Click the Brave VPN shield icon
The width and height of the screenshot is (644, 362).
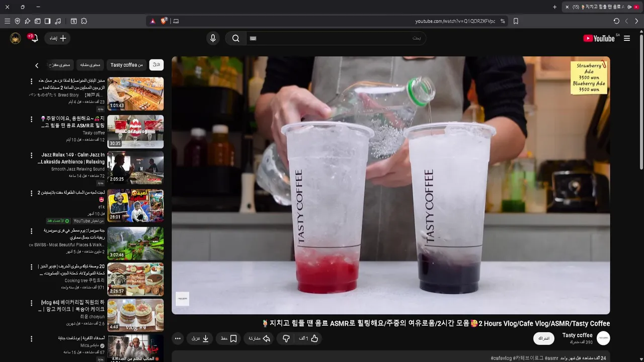coord(17,21)
